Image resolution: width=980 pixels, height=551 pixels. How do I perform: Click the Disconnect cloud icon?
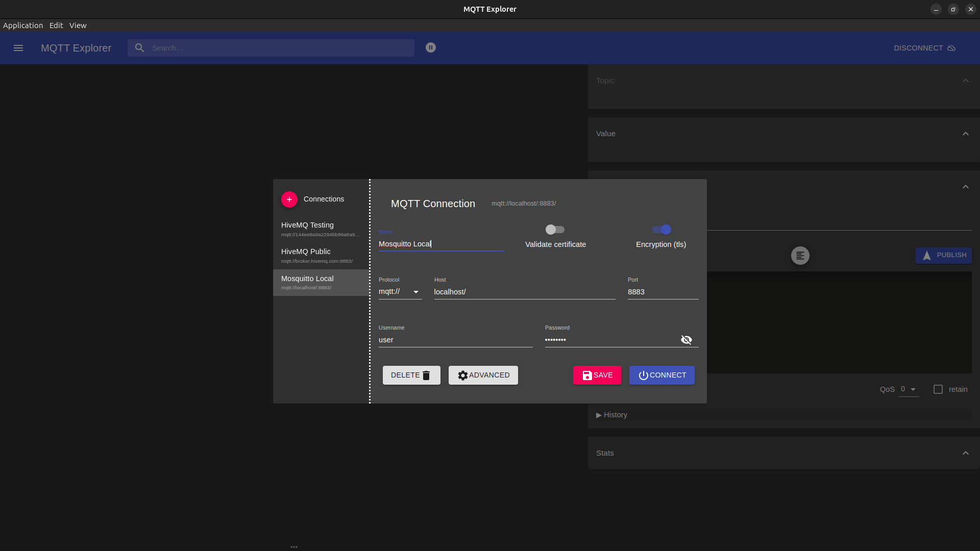(x=951, y=48)
